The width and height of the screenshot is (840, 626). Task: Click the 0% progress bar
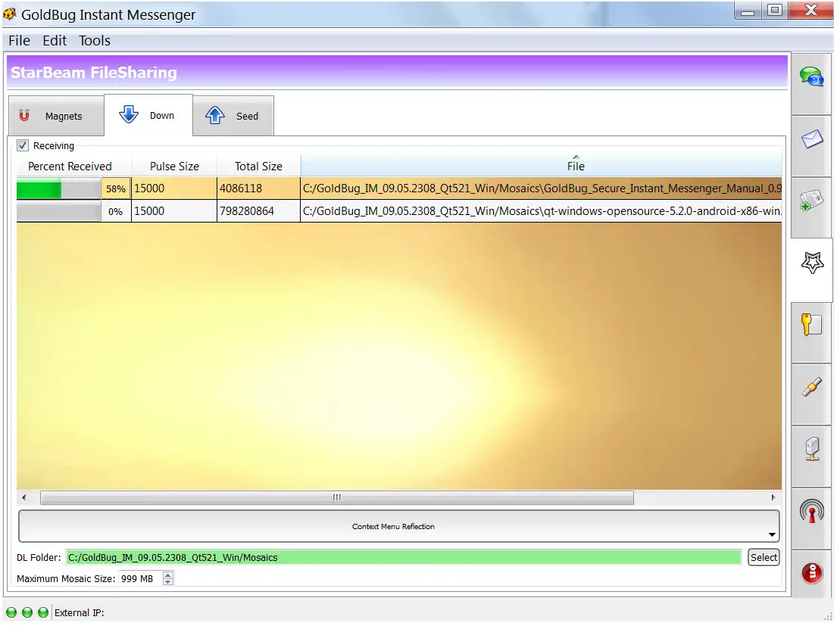[x=58, y=211]
